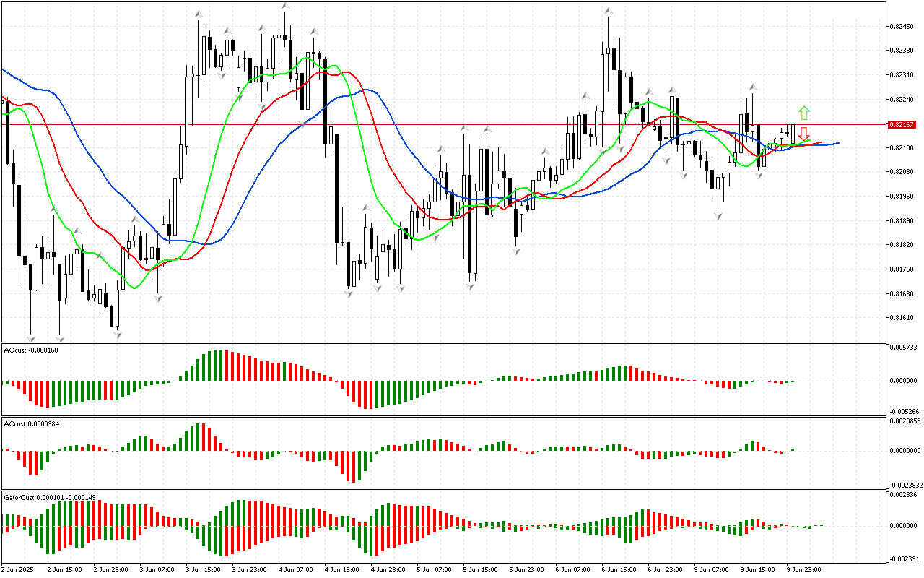
Task: Click the red down arrow signal icon
Action: (x=803, y=134)
